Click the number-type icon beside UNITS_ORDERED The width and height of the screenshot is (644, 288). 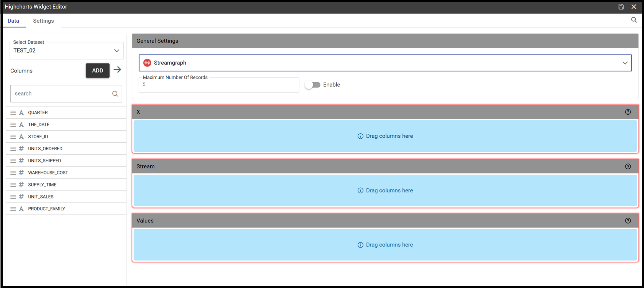click(x=21, y=149)
